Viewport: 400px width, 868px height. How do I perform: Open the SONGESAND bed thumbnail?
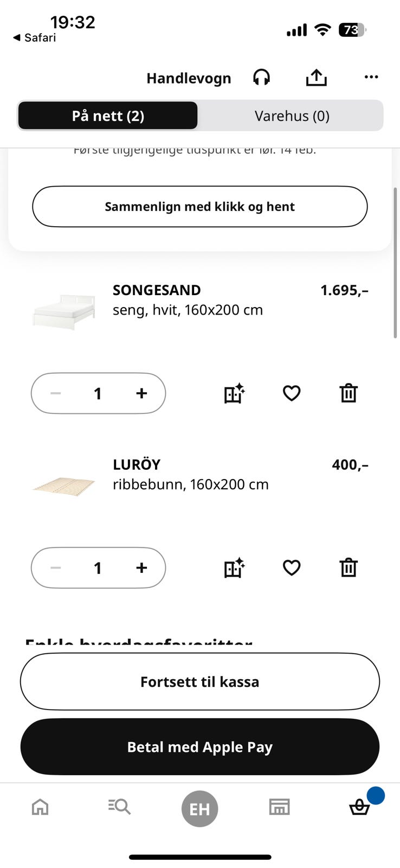point(64,311)
